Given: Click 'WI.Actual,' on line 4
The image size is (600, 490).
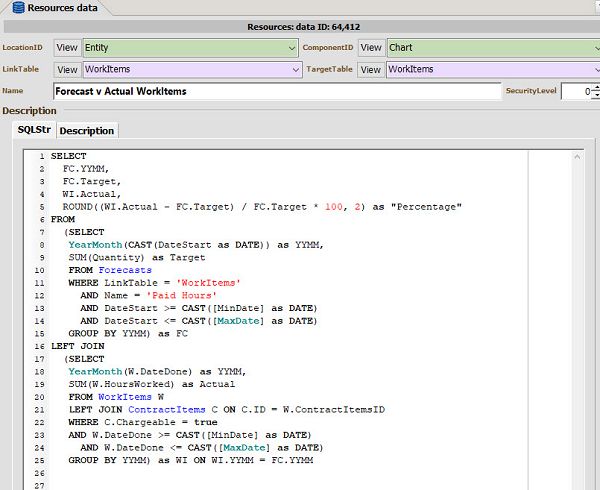Looking at the screenshot, I should pyautogui.click(x=92, y=194).
